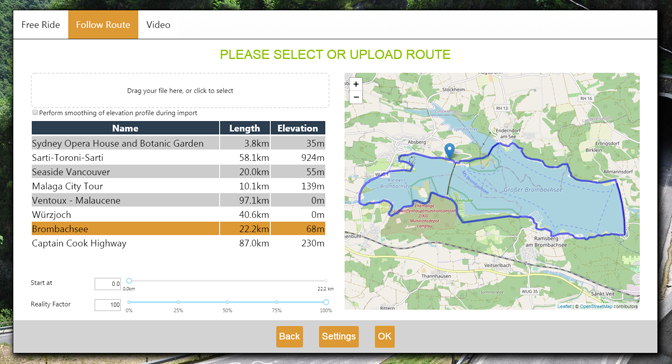Set Reality Factor slider to 50%
The width and height of the screenshot is (672, 364).
coord(227,302)
